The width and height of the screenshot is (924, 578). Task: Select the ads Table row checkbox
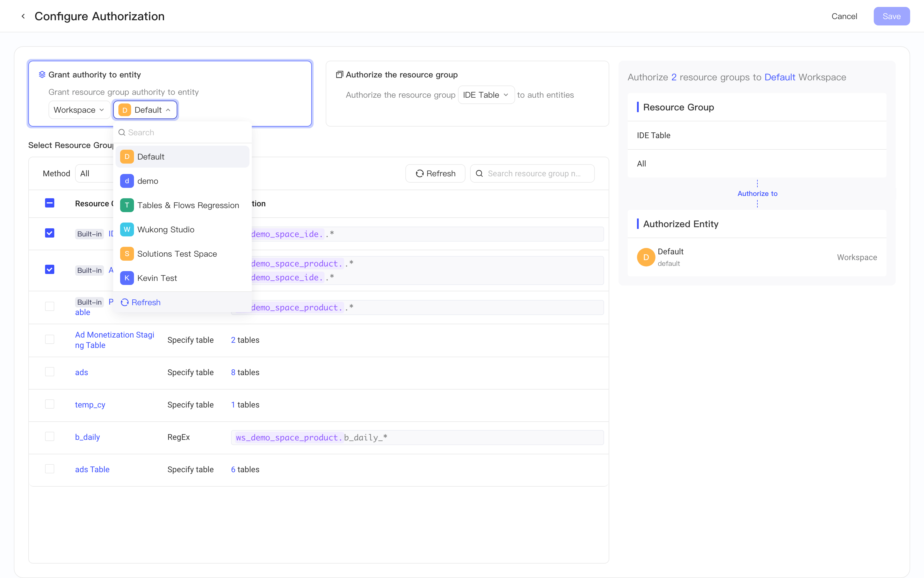pos(50,469)
